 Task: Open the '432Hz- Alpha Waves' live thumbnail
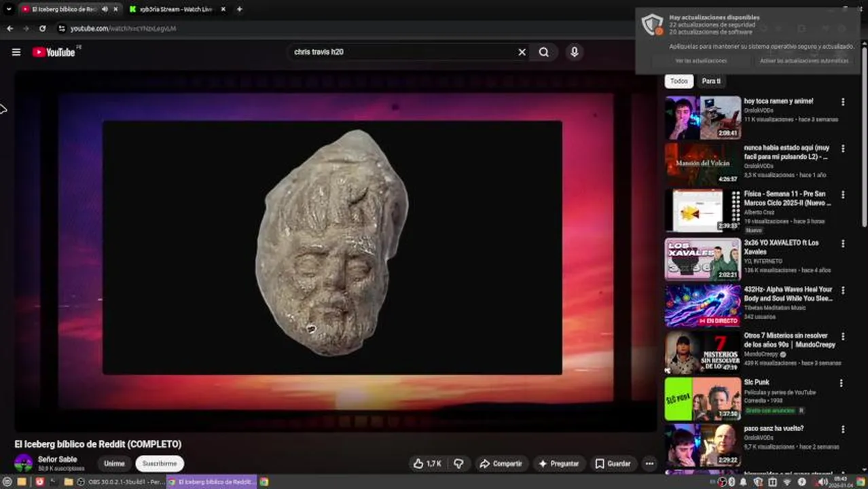(x=703, y=304)
